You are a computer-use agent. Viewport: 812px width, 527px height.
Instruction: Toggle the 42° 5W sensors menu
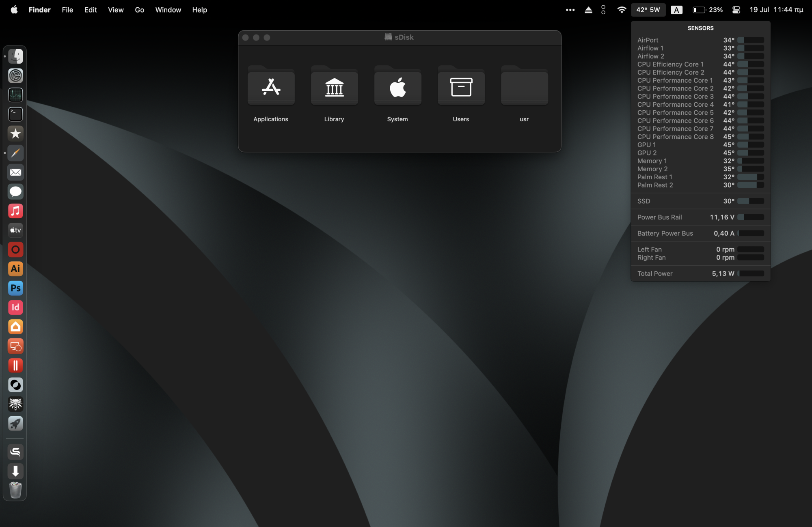(648, 10)
